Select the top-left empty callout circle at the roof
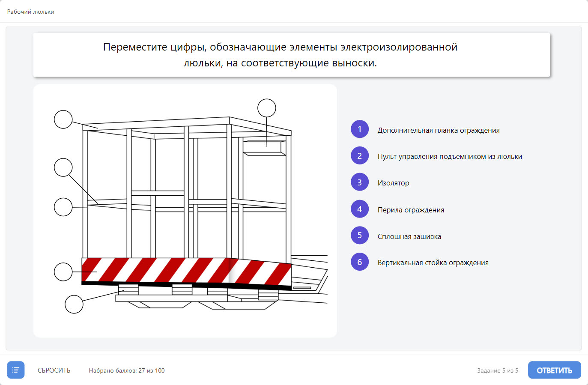Screen dimensions: 588x385 click(x=63, y=119)
